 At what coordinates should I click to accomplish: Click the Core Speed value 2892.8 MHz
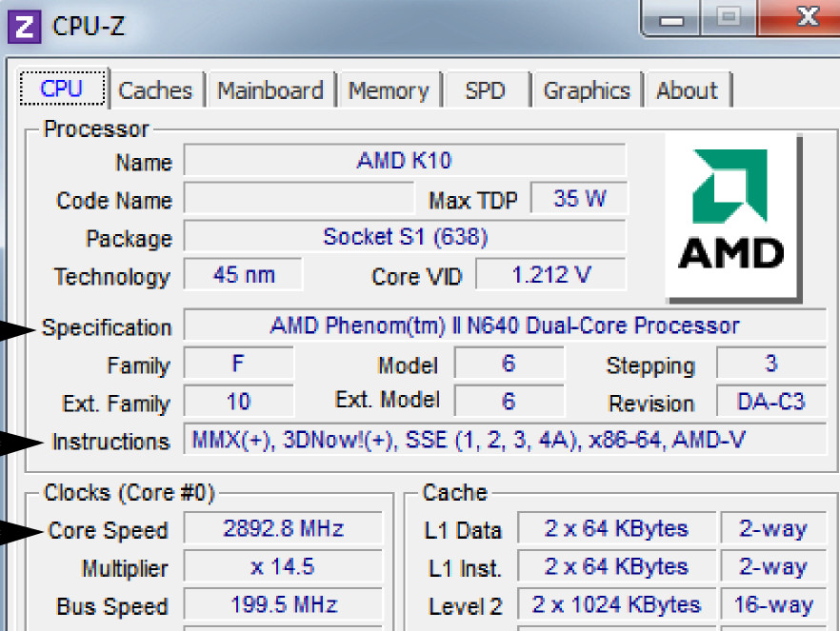[x=283, y=528]
